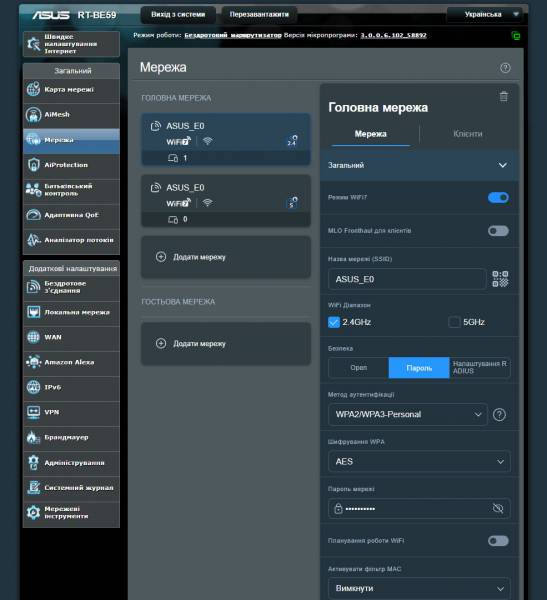Click the network password input field
The image size is (547, 600).
(419, 509)
